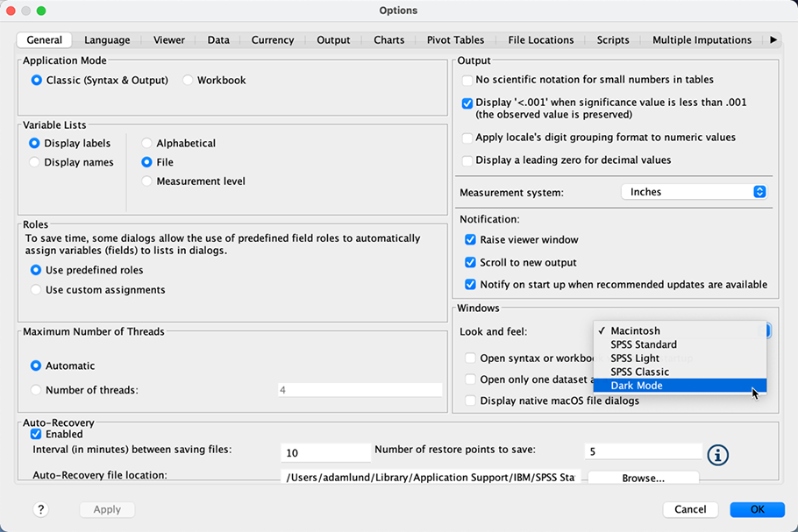Click the Browse button for recovery file location
Image resolution: width=798 pixels, height=532 pixels.
point(643,477)
